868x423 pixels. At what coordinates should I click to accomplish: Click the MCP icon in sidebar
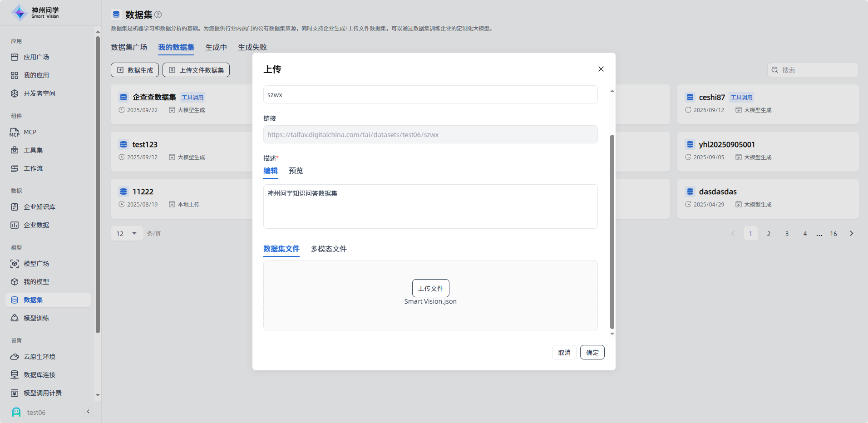(15, 133)
